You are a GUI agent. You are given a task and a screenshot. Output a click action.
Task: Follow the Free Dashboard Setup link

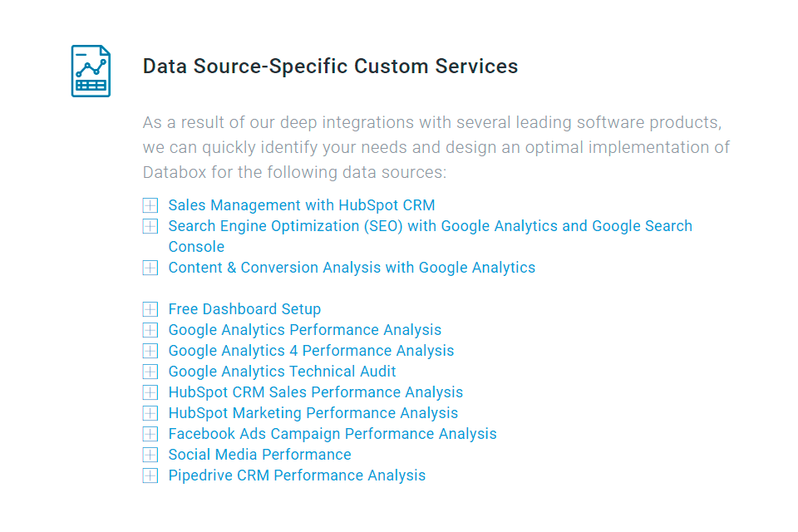pyautogui.click(x=244, y=309)
